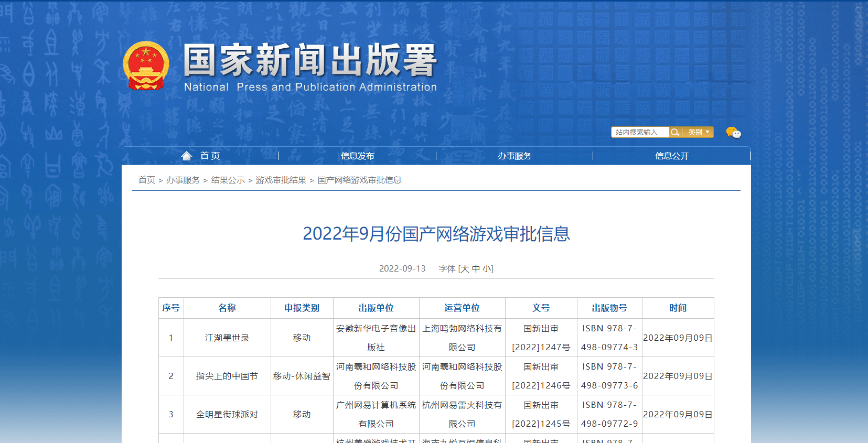868x443 pixels.
Task: Click the home icon beside 首页
Action: (187, 156)
